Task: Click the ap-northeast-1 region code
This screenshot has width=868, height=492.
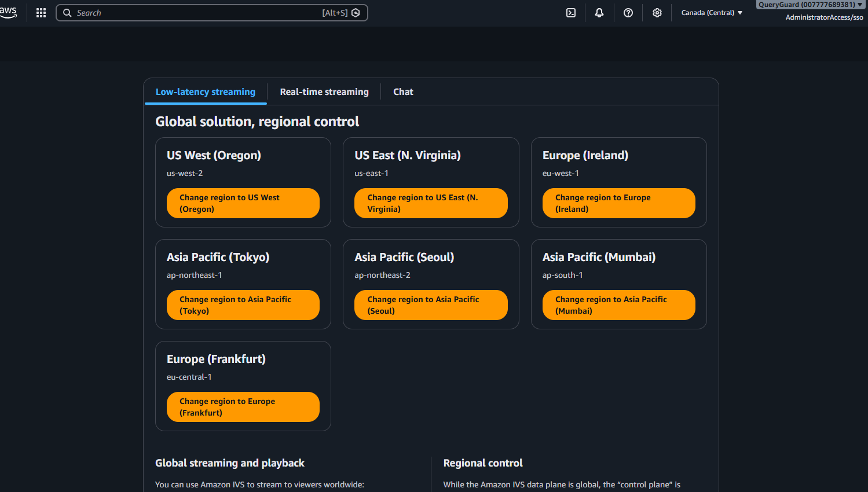Action: [x=195, y=275]
